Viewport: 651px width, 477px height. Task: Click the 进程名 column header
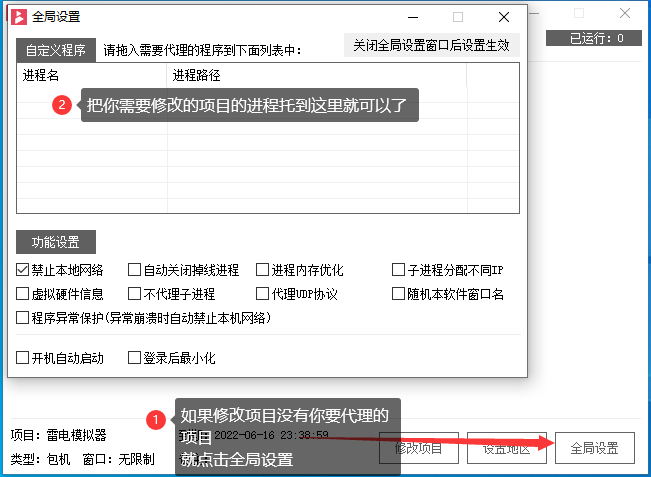(40, 75)
